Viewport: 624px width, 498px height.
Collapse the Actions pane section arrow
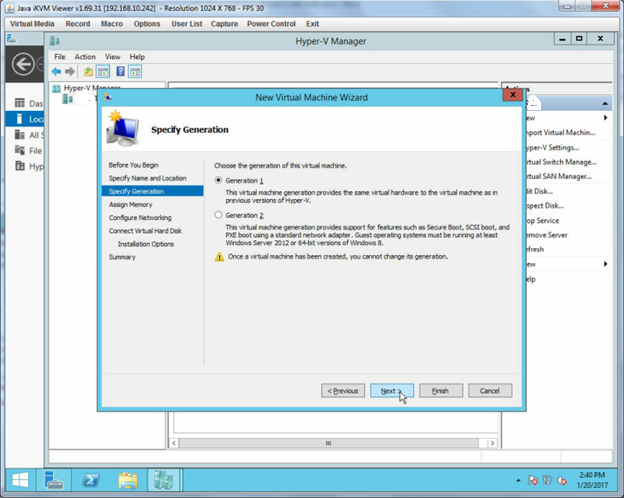click(x=605, y=104)
